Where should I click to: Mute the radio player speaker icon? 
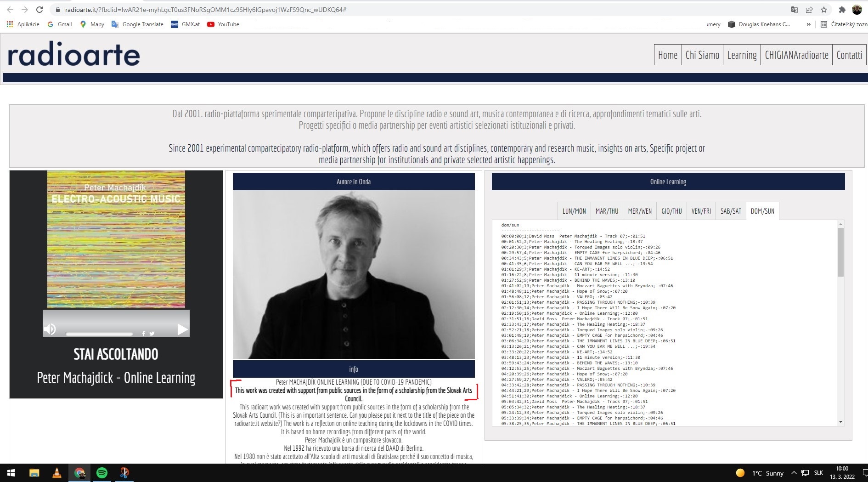point(50,329)
